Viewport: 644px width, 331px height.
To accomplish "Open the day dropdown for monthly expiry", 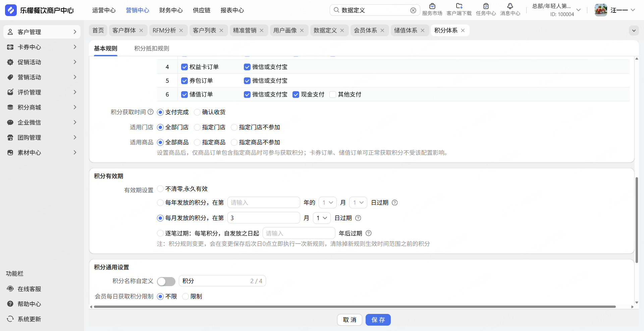I will [x=322, y=218].
